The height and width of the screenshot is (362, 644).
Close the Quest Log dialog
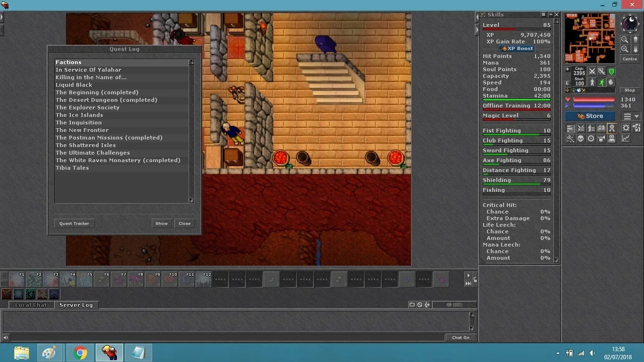point(185,223)
